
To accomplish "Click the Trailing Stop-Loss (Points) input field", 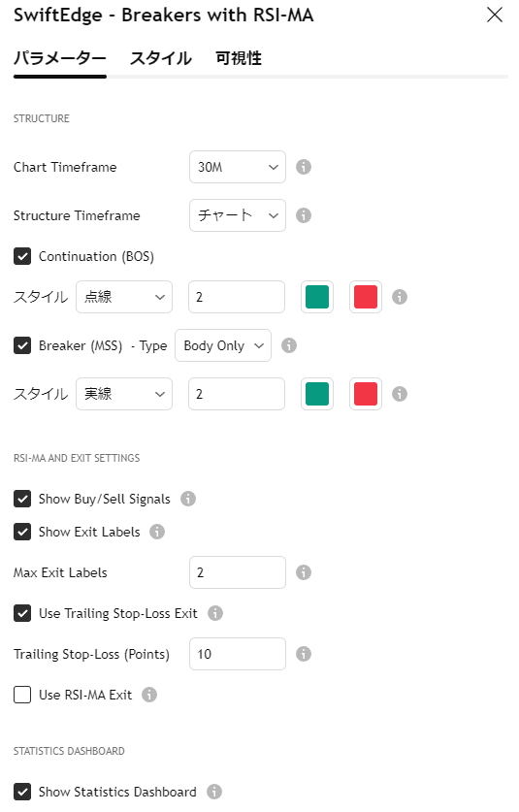I will click(x=238, y=654).
